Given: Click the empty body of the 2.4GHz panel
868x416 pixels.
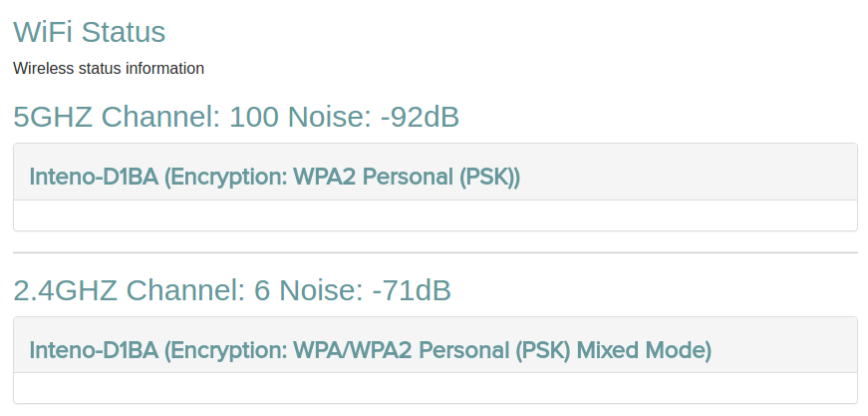Looking at the screenshot, I should tap(434, 388).
